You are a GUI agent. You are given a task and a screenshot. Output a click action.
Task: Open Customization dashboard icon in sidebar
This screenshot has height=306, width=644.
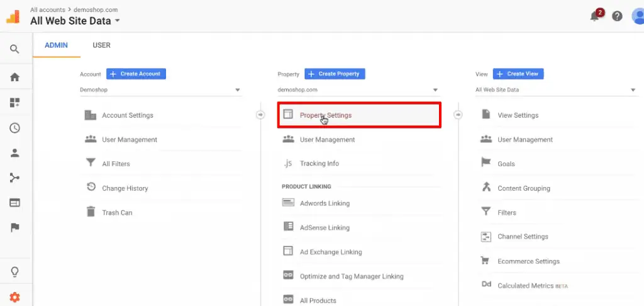15,103
